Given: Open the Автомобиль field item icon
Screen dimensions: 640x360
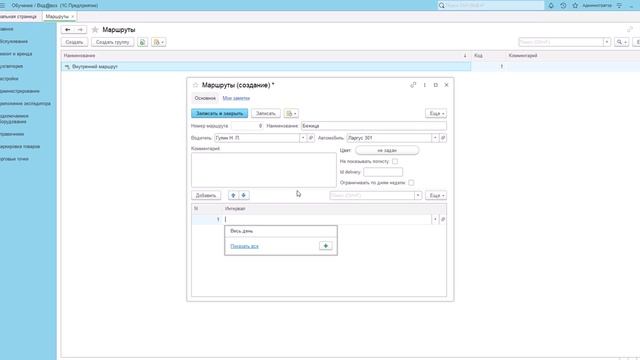Looking at the screenshot, I should (x=443, y=138).
